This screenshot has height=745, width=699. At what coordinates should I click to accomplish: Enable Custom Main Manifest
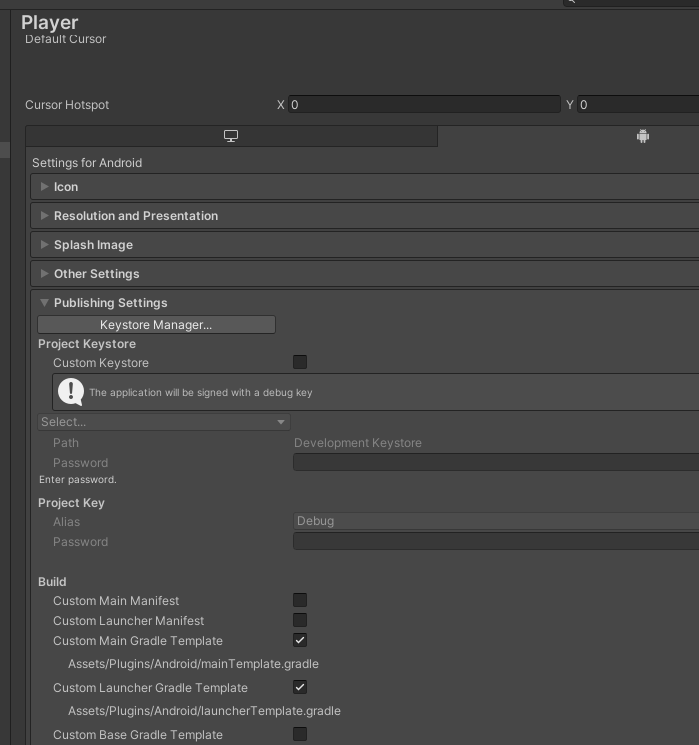300,600
